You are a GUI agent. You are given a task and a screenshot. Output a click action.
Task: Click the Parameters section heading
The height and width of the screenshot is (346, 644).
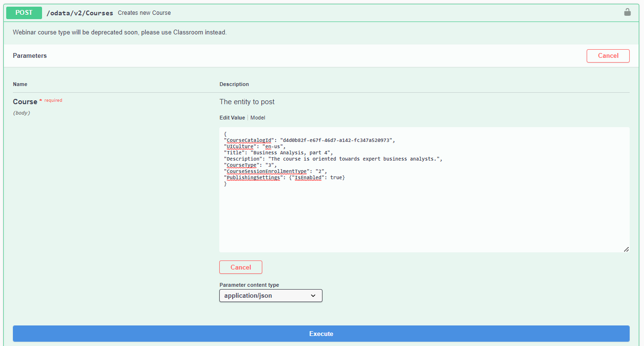[x=30, y=56]
